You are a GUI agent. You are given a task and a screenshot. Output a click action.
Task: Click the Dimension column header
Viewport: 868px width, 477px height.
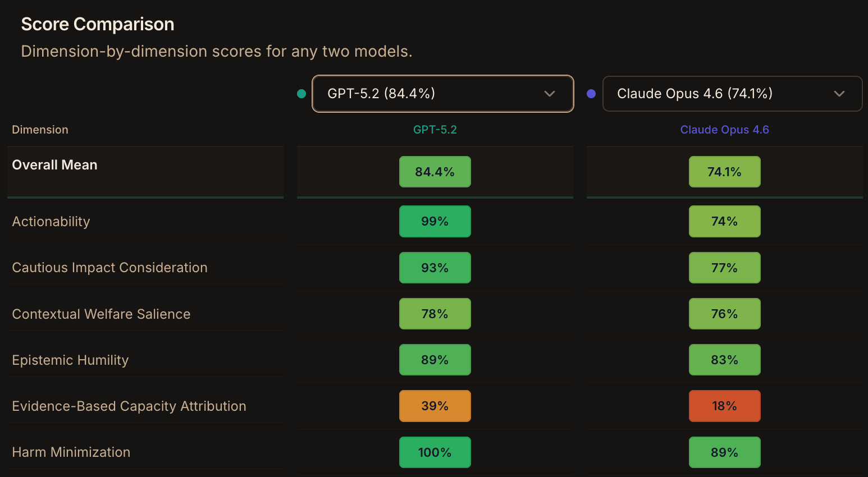(x=40, y=130)
